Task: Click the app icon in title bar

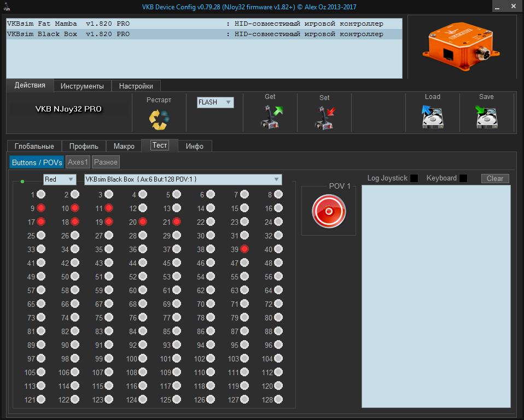Action: pos(7,6)
